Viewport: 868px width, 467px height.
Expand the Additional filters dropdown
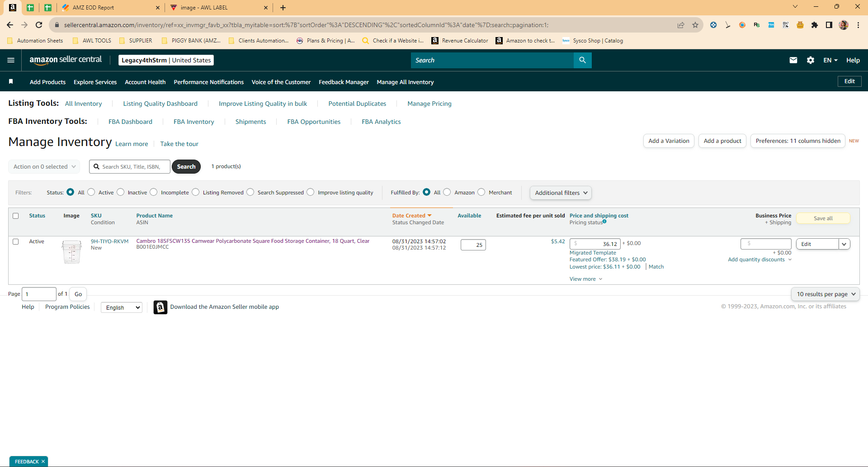point(561,193)
